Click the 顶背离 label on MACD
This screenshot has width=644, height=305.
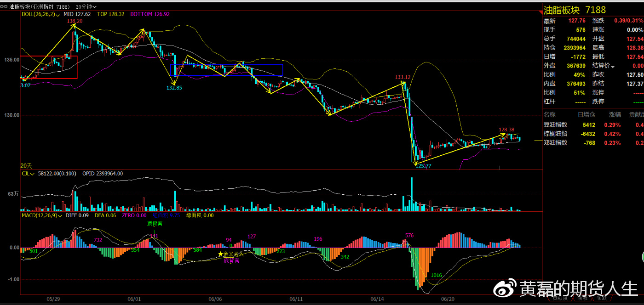click(155, 224)
